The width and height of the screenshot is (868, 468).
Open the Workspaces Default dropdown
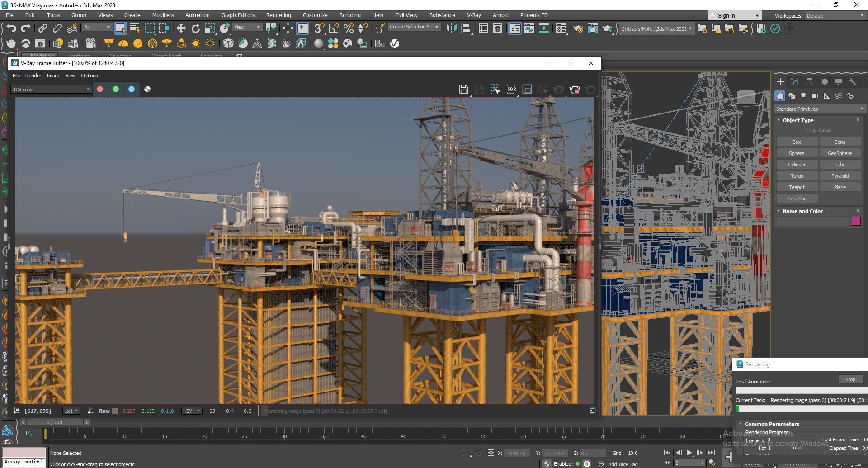tap(835, 16)
